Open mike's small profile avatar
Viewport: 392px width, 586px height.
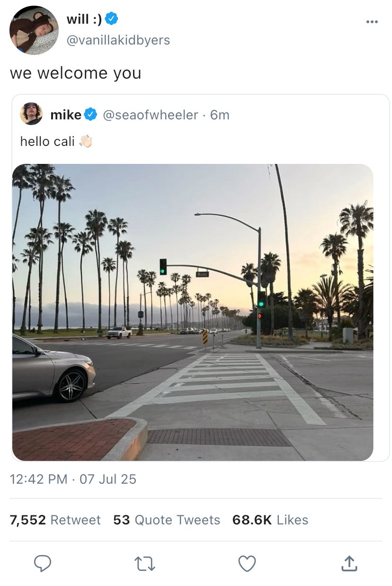pyautogui.click(x=31, y=114)
